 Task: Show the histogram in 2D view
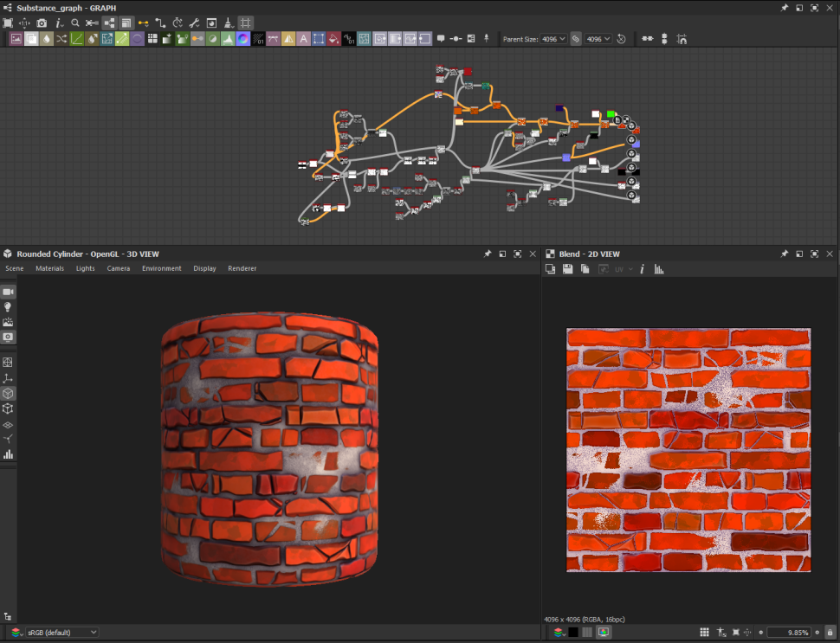(x=659, y=269)
